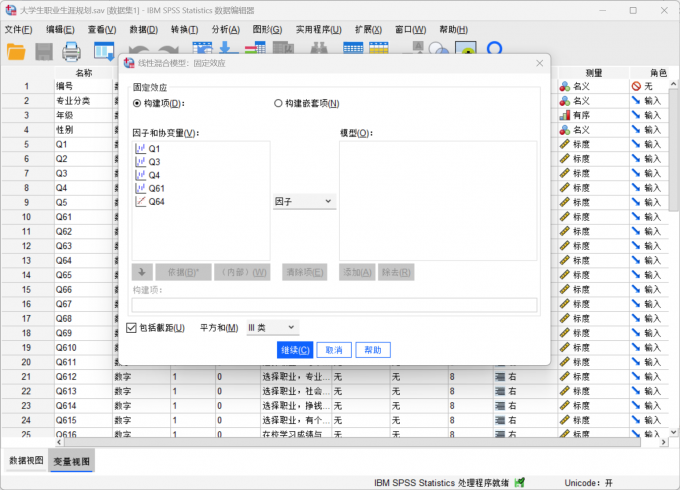The height and width of the screenshot is (490, 680).
Task: Click the 构建项 text input field
Action: point(334,305)
